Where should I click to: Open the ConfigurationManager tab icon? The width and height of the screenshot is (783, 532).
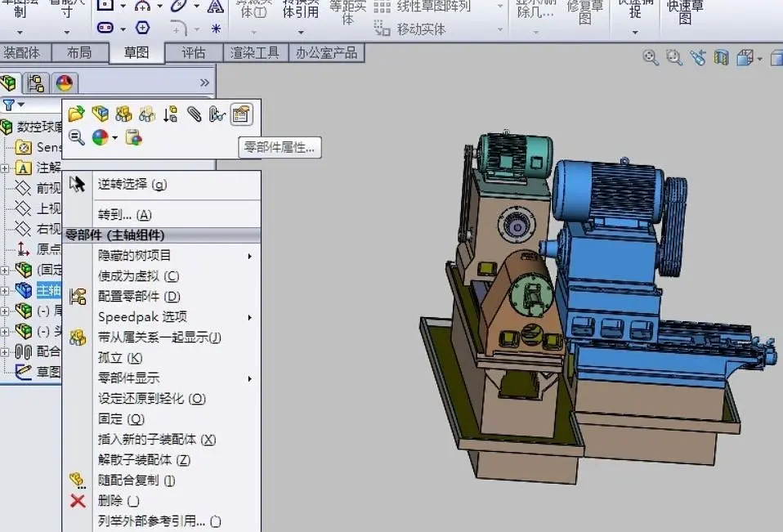[x=35, y=83]
